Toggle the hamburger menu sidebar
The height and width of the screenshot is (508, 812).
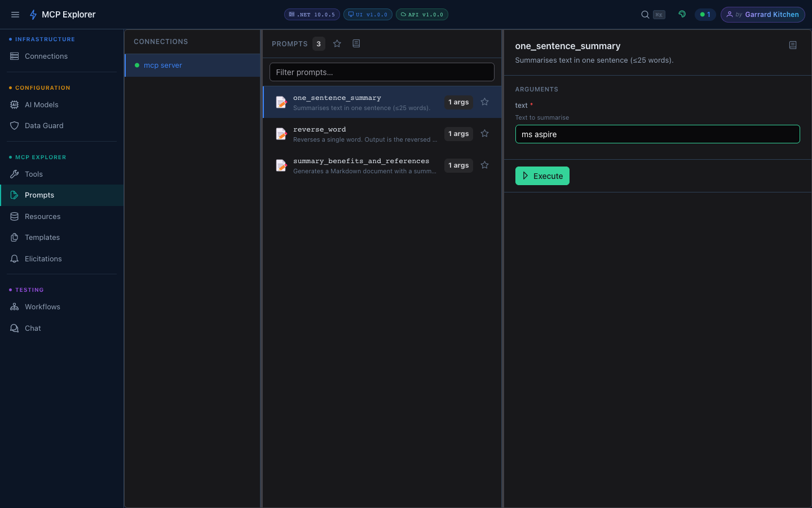[15, 15]
